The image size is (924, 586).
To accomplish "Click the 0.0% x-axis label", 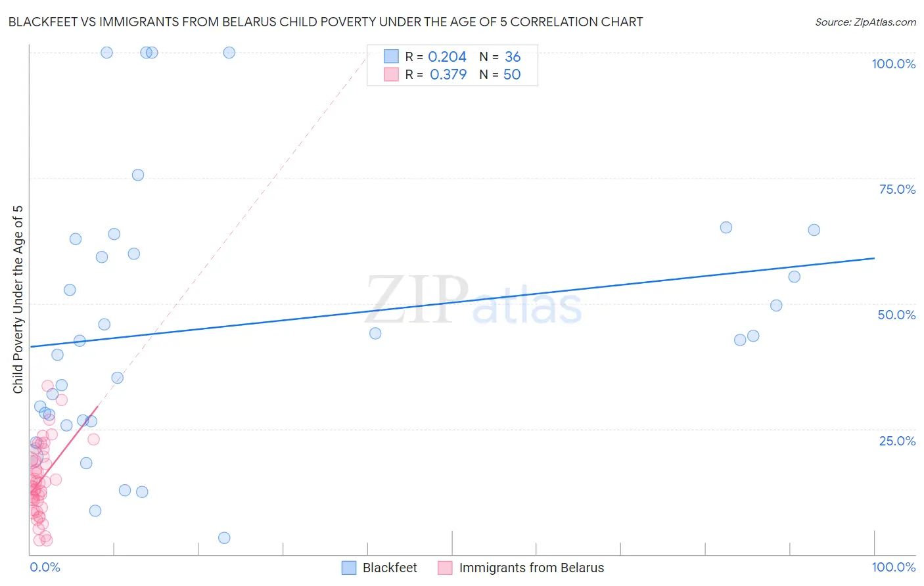I will point(45,567).
